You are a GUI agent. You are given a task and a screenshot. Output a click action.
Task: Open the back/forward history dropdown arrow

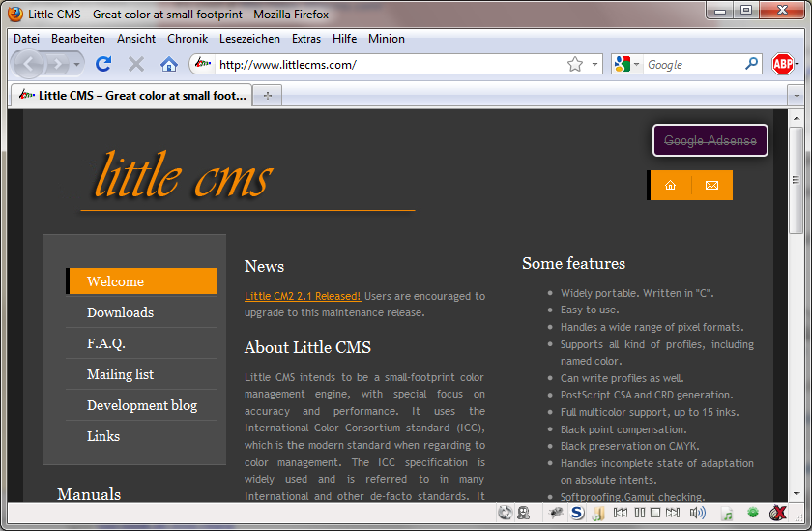click(x=76, y=64)
